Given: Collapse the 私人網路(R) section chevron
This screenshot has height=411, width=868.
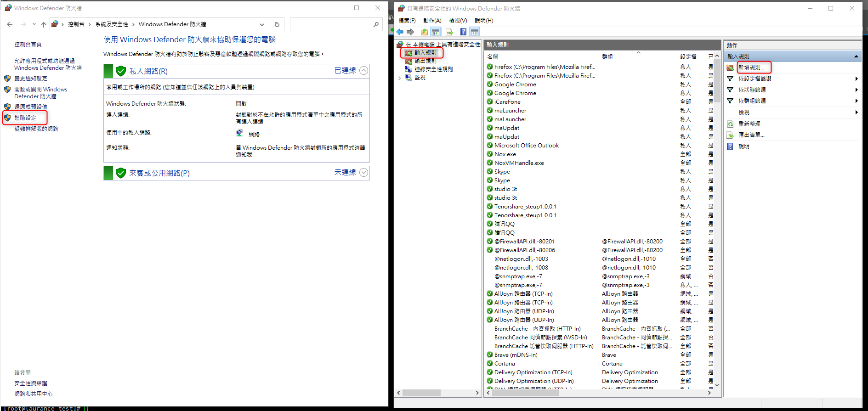Looking at the screenshot, I should point(363,70).
